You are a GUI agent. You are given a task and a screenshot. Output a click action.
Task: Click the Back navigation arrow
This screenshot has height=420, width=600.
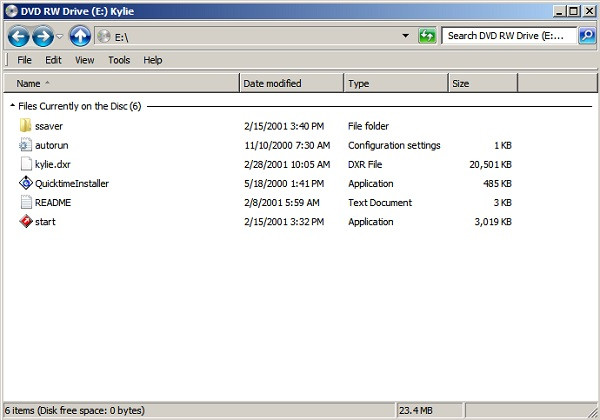tap(18, 36)
